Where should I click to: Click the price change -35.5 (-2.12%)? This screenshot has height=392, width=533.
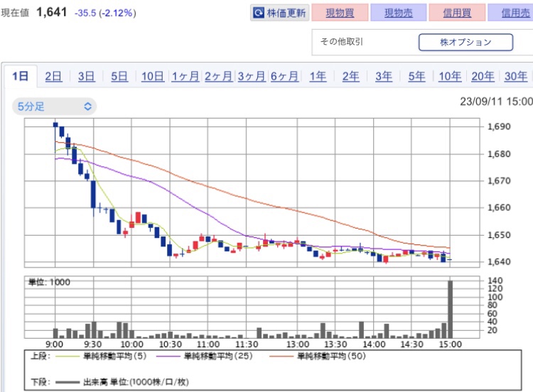pos(105,13)
